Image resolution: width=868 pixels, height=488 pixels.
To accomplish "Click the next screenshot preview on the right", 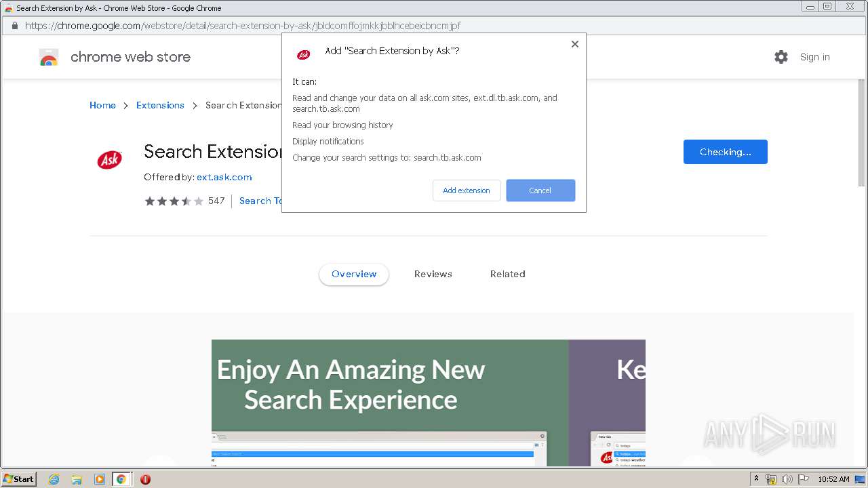I will pos(607,403).
